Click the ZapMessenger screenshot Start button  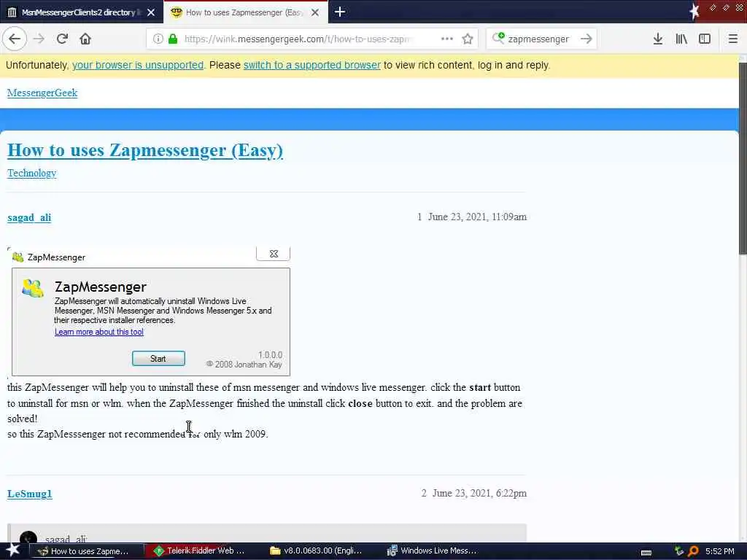click(158, 359)
